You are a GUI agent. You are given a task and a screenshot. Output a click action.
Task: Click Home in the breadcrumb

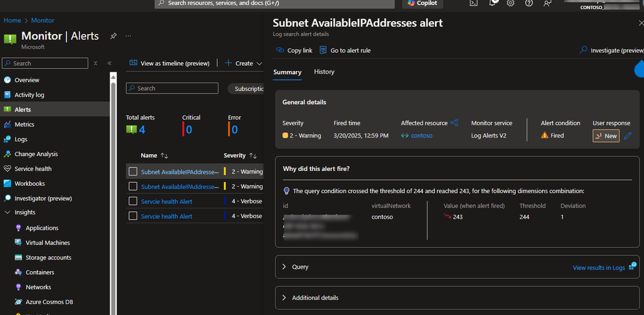12,21
